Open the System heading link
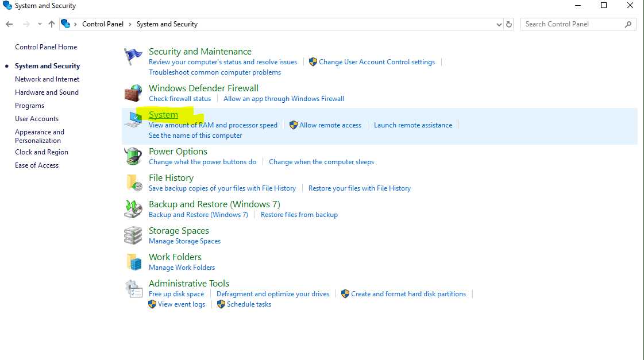 (164, 115)
